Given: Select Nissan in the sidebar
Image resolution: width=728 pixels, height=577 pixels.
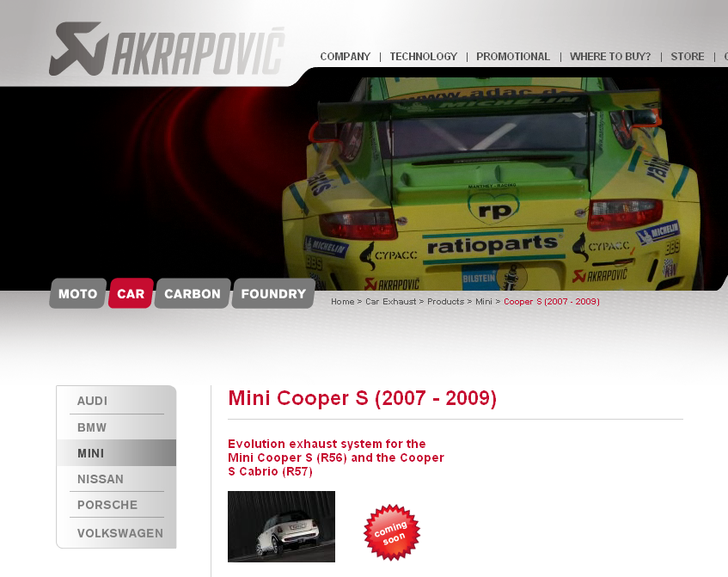Looking at the screenshot, I should 101,479.
